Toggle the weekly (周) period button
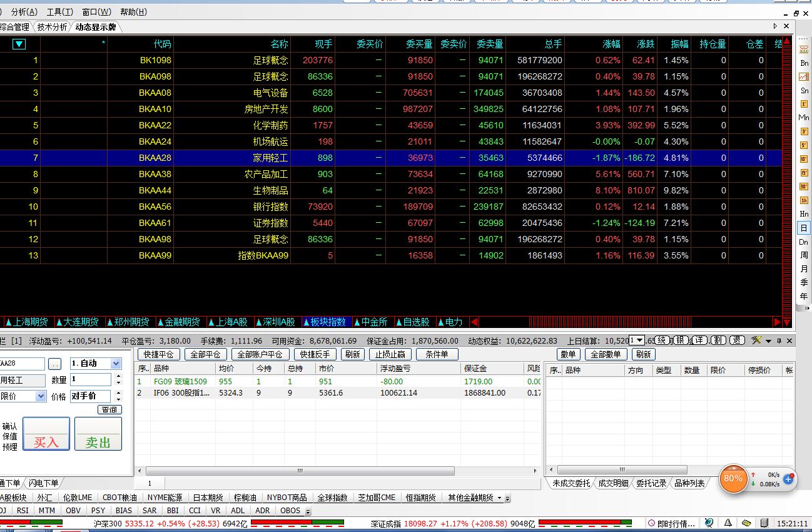This screenshot has height=532, width=812. tap(804, 255)
